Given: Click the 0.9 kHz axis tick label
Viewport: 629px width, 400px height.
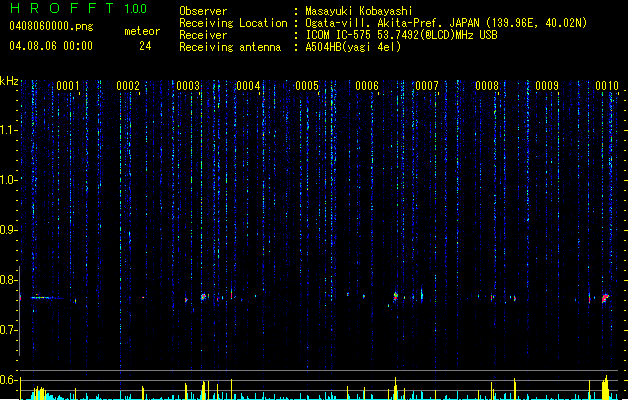Looking at the screenshot, I should click(8, 230).
